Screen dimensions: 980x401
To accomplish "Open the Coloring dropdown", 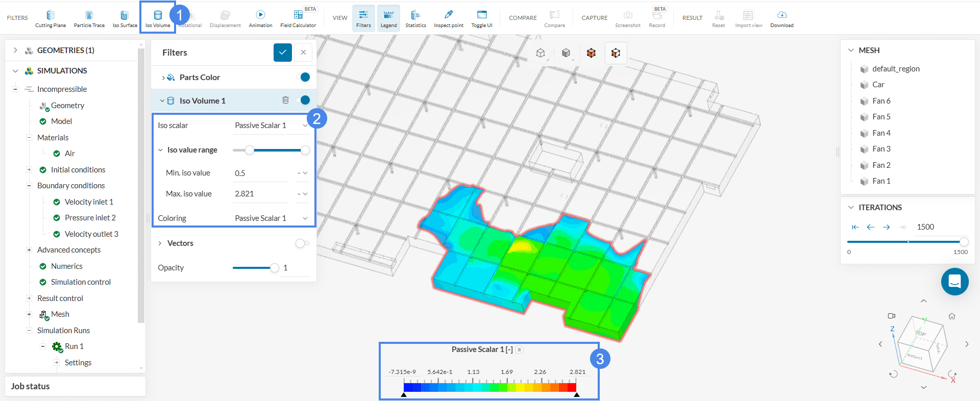I will [271, 218].
